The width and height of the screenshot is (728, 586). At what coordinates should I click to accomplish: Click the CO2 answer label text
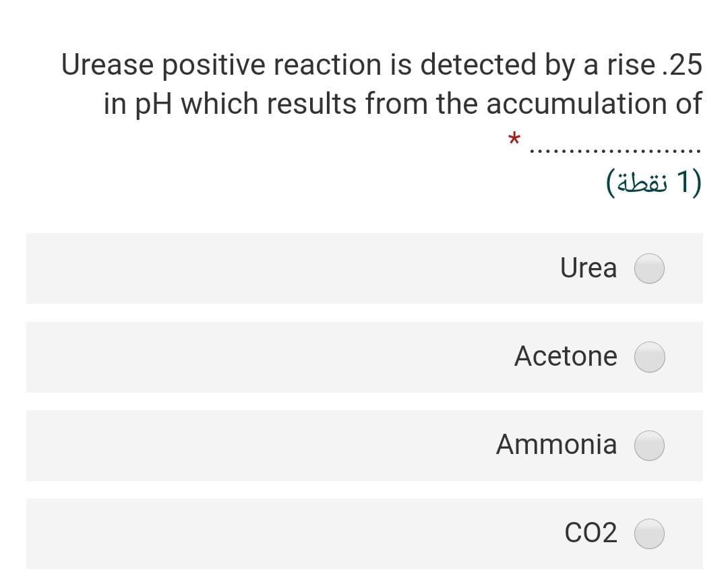coord(590,533)
